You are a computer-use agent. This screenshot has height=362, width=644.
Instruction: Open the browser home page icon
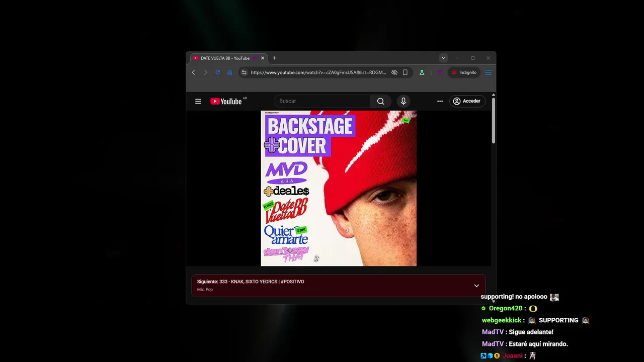(229, 72)
